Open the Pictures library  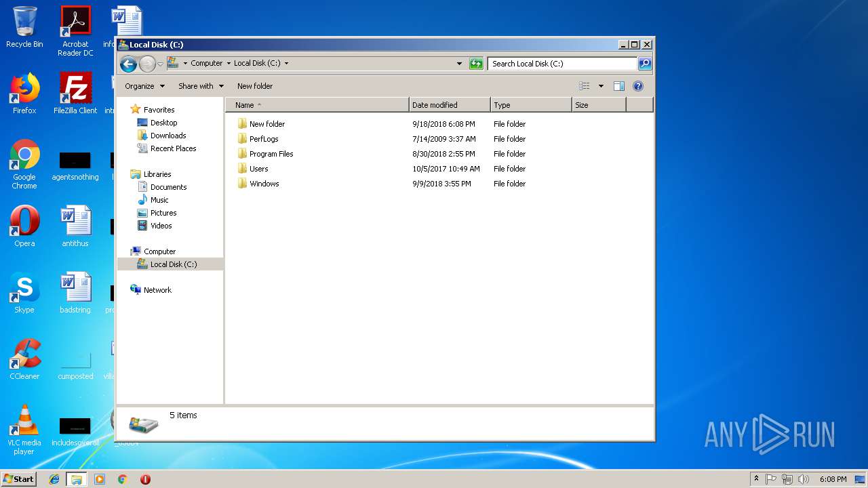[x=163, y=213]
